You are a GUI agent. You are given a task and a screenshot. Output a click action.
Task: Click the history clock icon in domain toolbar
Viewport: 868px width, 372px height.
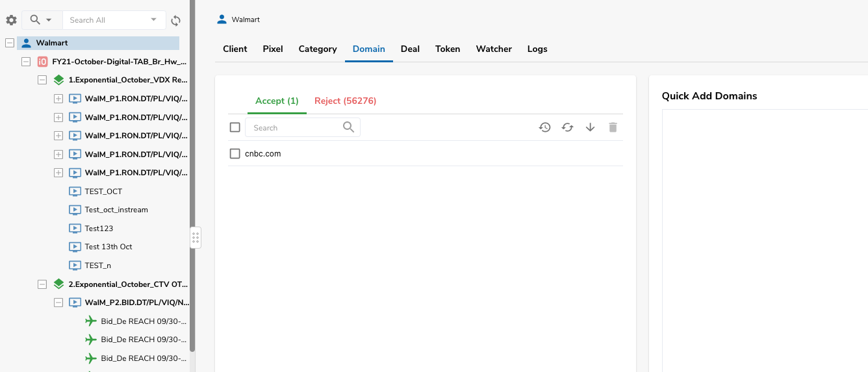[x=544, y=127]
